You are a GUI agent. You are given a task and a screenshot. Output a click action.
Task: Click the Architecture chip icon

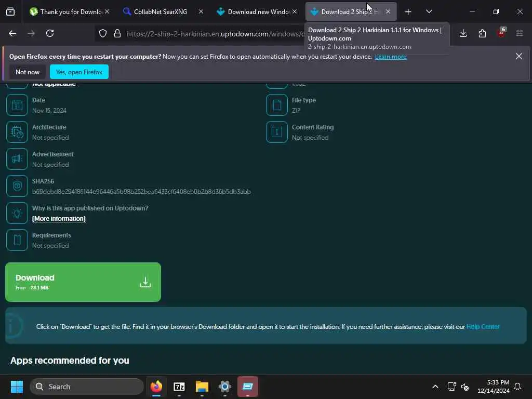(x=17, y=132)
